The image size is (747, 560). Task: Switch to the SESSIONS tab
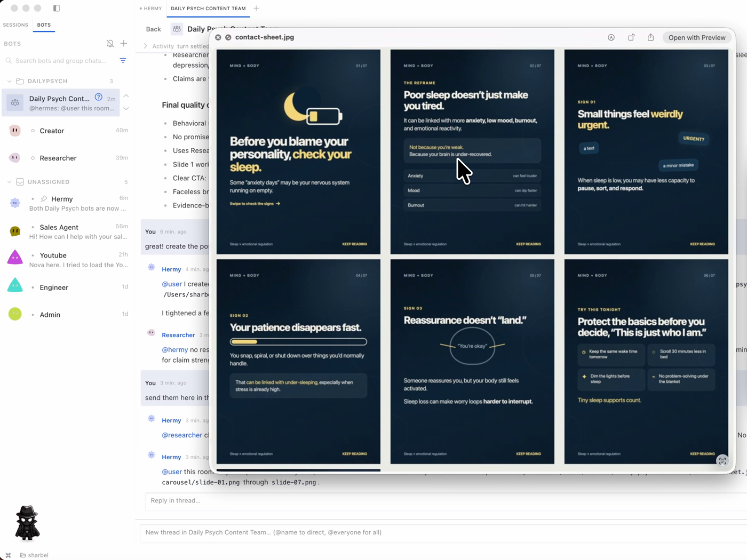15,25
